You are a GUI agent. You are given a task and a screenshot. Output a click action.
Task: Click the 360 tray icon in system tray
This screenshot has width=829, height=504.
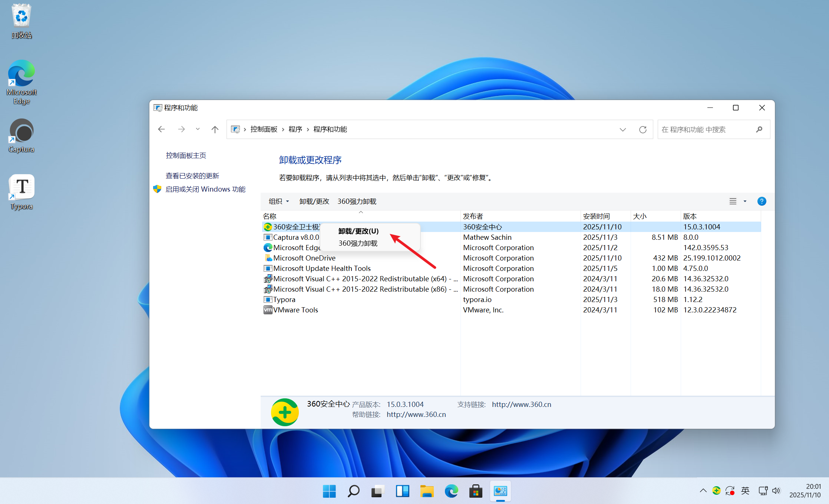716,491
